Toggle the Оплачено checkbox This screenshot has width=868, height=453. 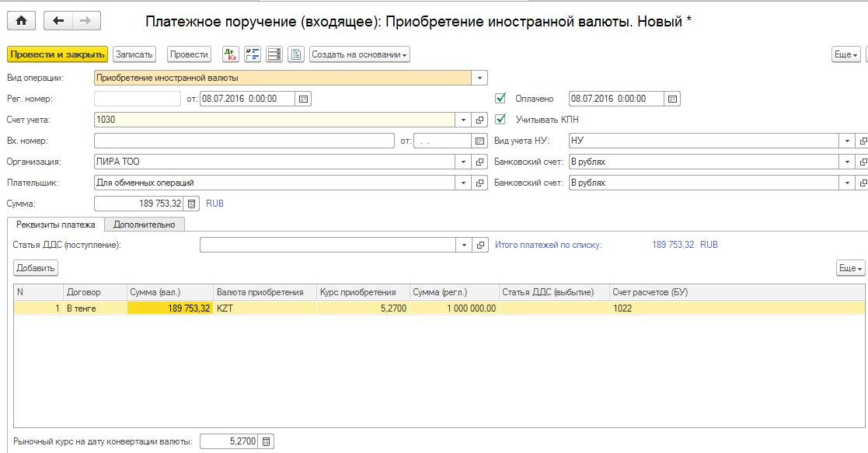click(500, 98)
